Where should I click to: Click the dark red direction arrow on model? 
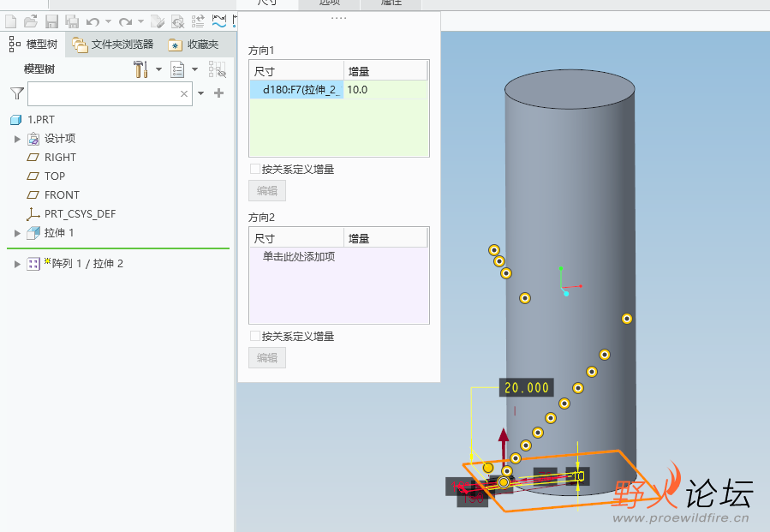(504, 445)
